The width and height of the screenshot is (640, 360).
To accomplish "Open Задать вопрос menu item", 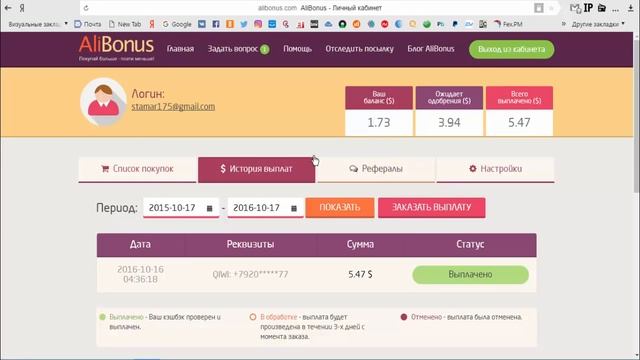I will (233, 49).
